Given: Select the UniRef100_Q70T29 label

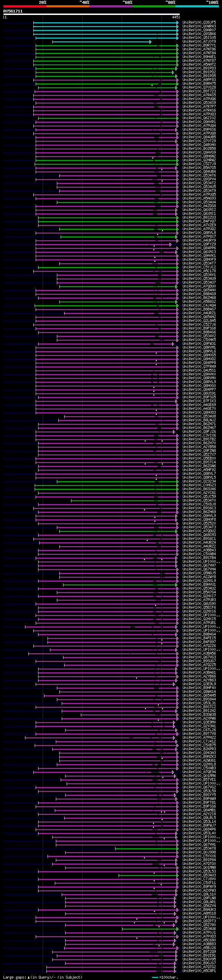Looking at the screenshot, I should pyautogui.click(x=199, y=141).
